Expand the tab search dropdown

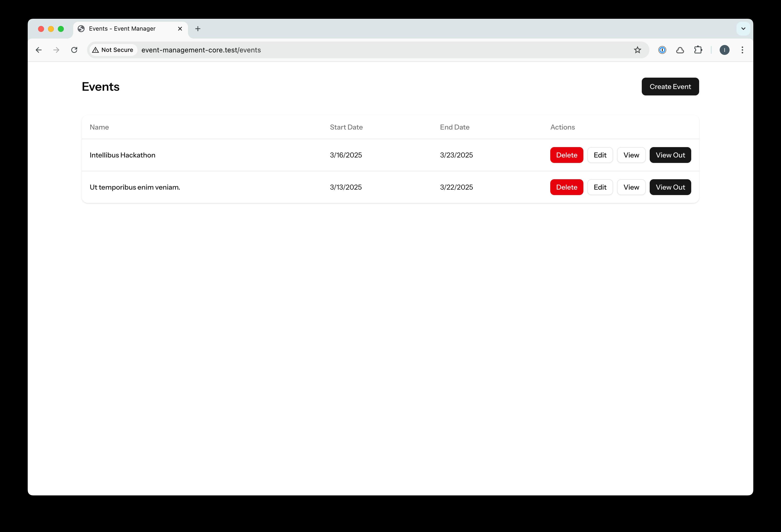click(x=743, y=29)
